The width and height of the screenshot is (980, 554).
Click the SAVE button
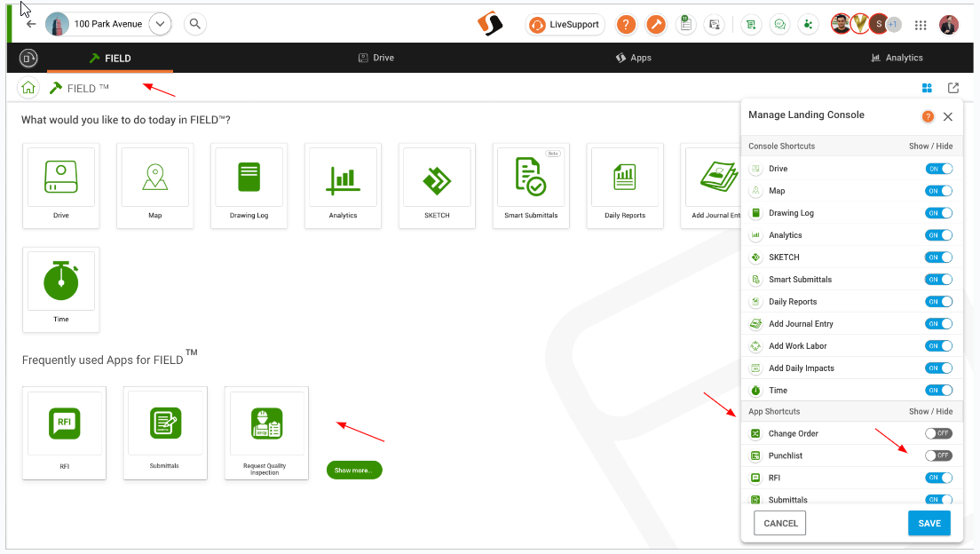pyautogui.click(x=929, y=523)
